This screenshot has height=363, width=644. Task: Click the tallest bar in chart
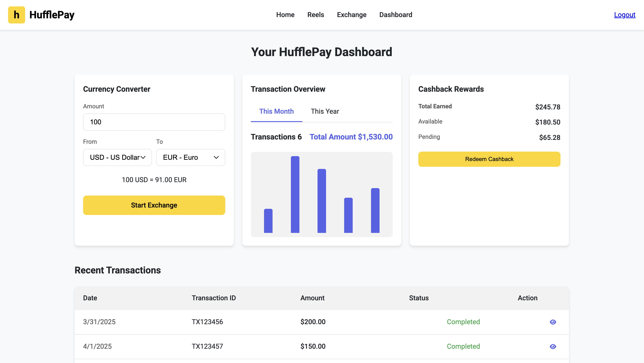(295, 194)
